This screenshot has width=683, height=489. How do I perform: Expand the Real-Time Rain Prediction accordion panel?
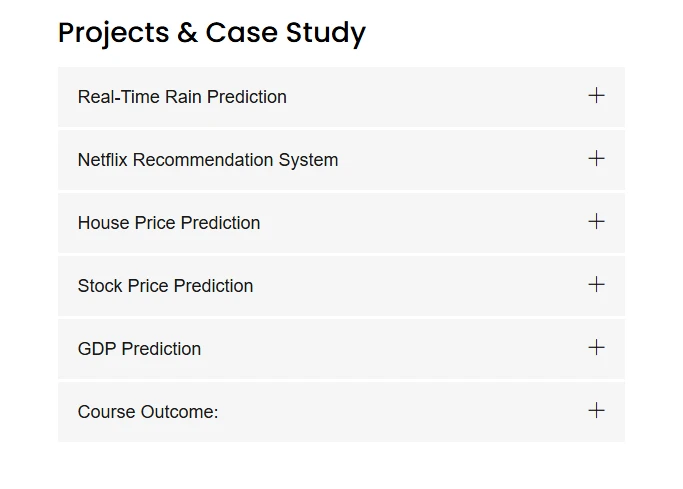(x=341, y=97)
